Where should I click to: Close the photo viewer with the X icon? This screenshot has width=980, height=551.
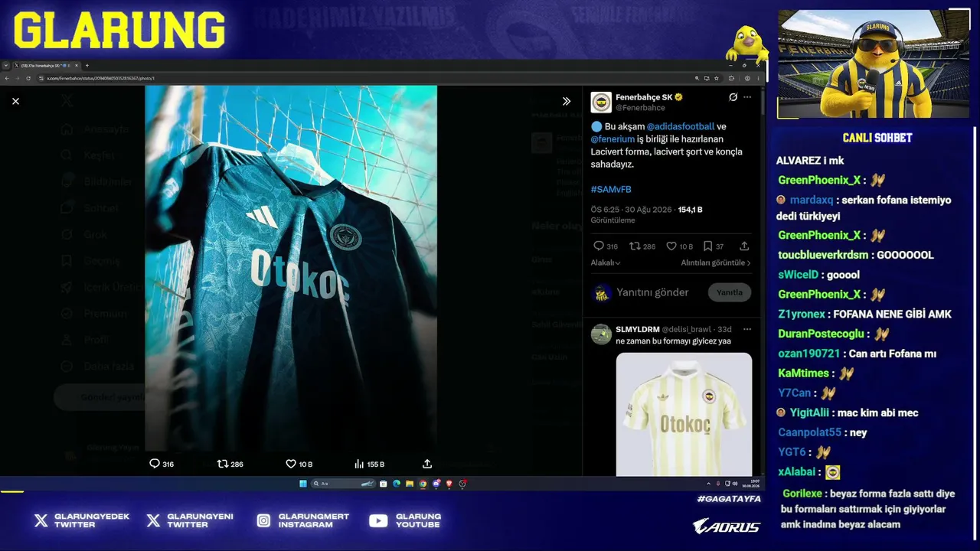pos(15,101)
